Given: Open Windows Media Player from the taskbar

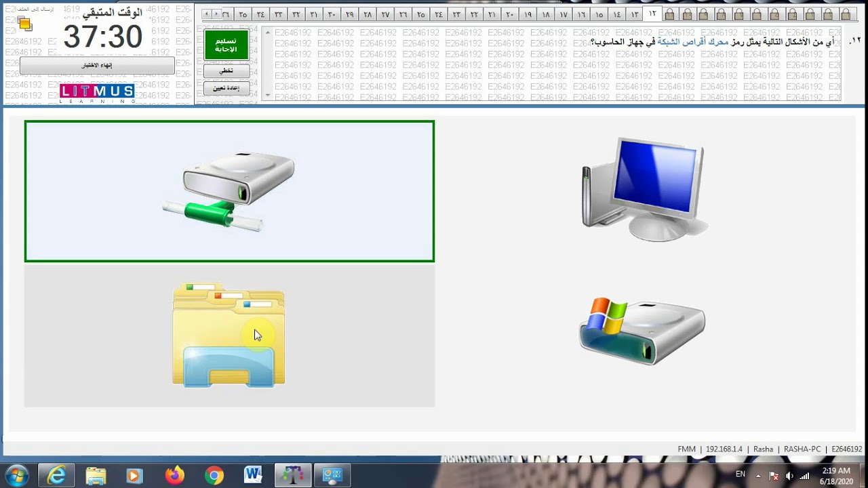Looking at the screenshot, I should click(134, 476).
